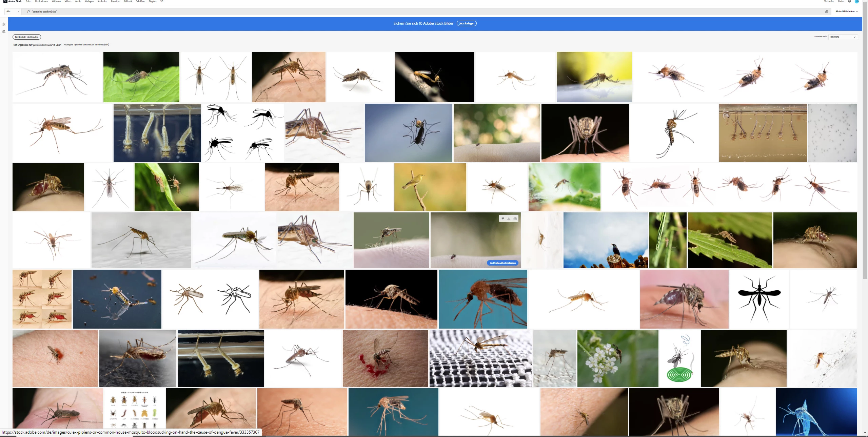Click the download icon on hovered thumbnail

509,218
